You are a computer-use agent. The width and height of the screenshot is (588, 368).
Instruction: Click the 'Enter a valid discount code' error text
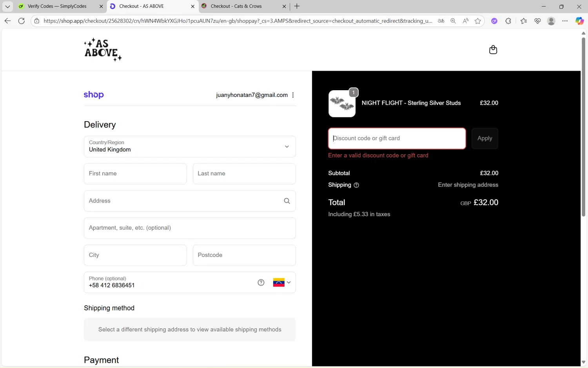pyautogui.click(x=378, y=155)
